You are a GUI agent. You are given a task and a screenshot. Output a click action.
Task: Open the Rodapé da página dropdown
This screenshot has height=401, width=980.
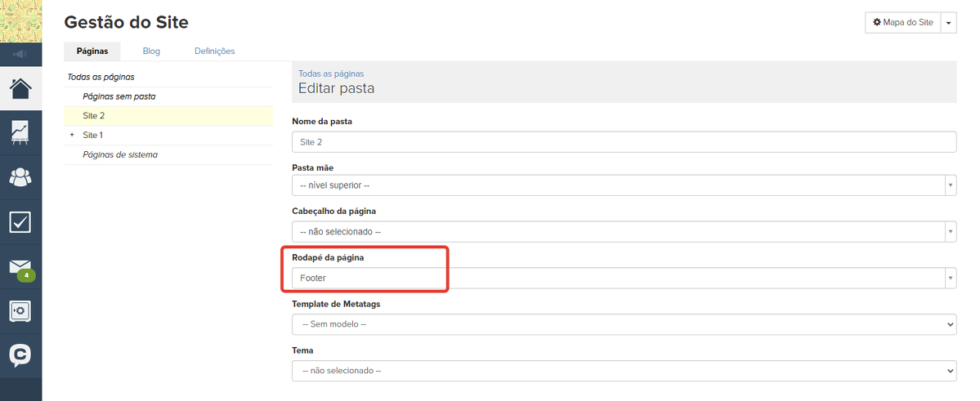pyautogui.click(x=624, y=278)
